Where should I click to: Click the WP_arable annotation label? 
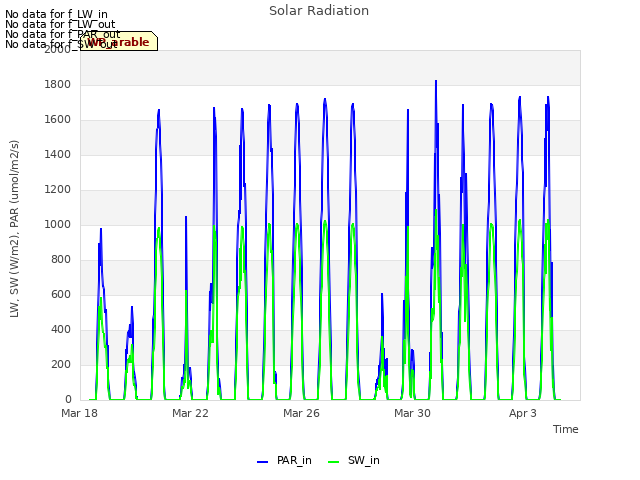pos(118,41)
